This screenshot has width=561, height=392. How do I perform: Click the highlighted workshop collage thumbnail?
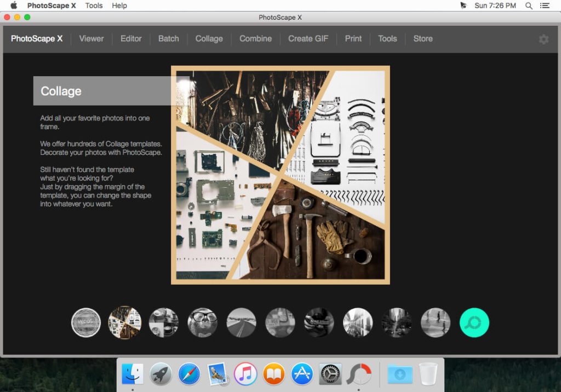click(125, 322)
